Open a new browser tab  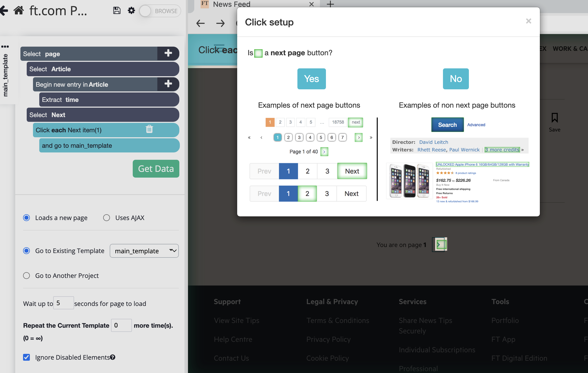[330, 4]
